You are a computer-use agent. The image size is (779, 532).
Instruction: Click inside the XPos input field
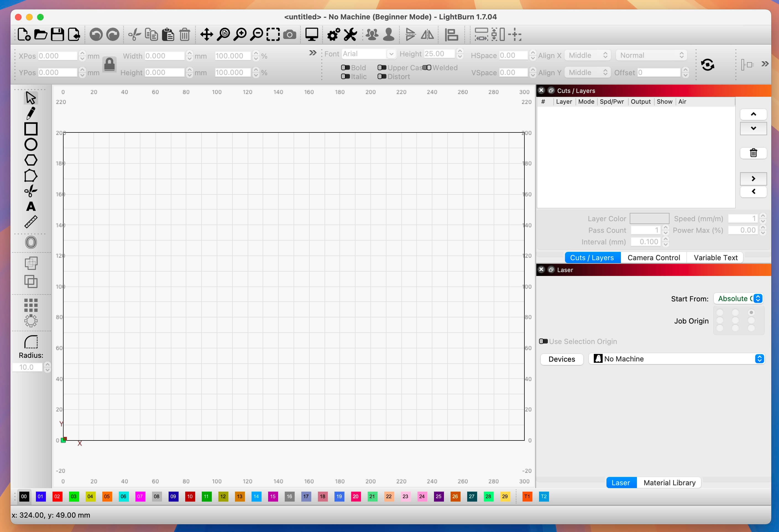click(59, 56)
